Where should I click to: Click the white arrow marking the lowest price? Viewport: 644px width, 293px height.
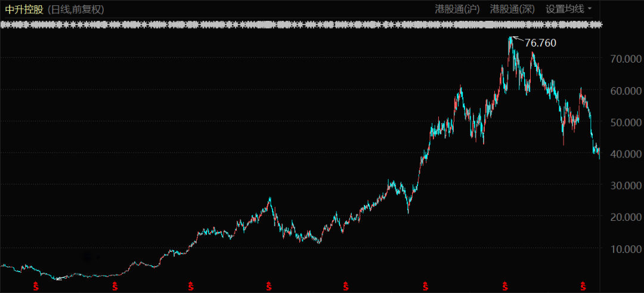point(59,278)
